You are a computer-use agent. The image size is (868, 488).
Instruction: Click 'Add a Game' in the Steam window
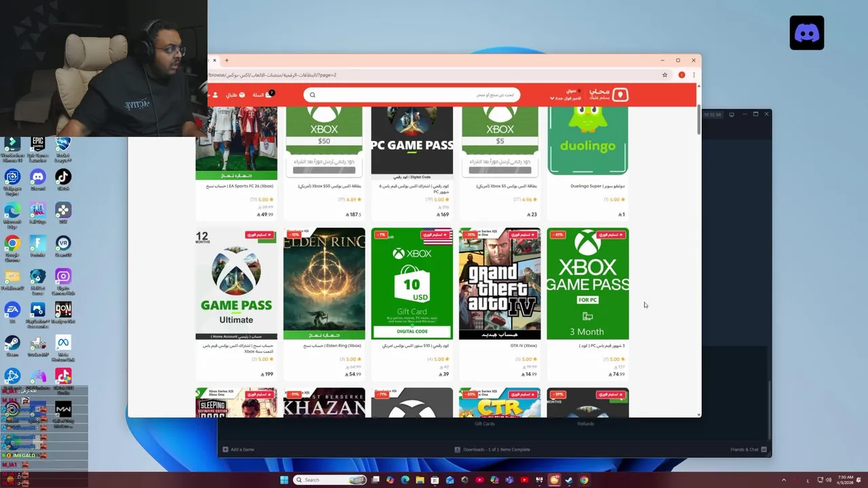point(239,449)
